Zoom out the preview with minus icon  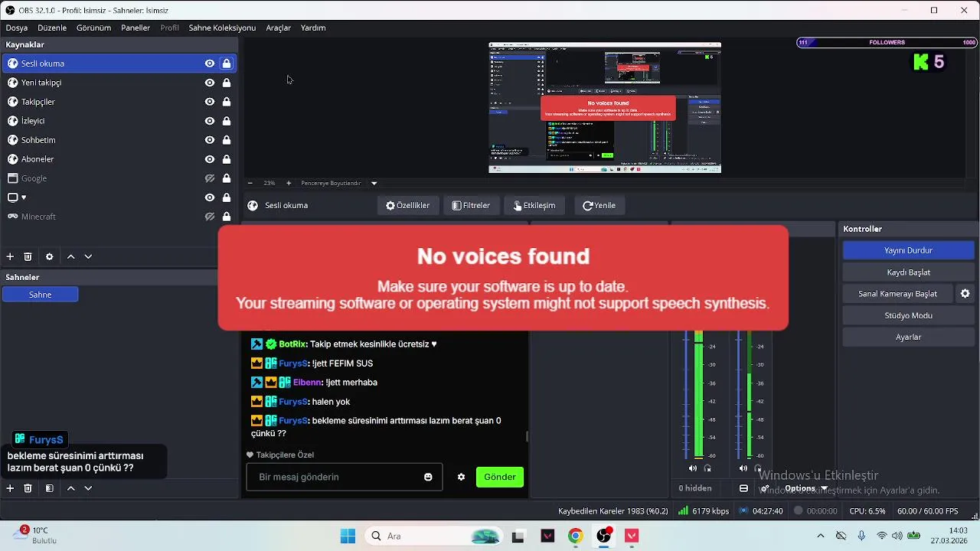coord(250,183)
